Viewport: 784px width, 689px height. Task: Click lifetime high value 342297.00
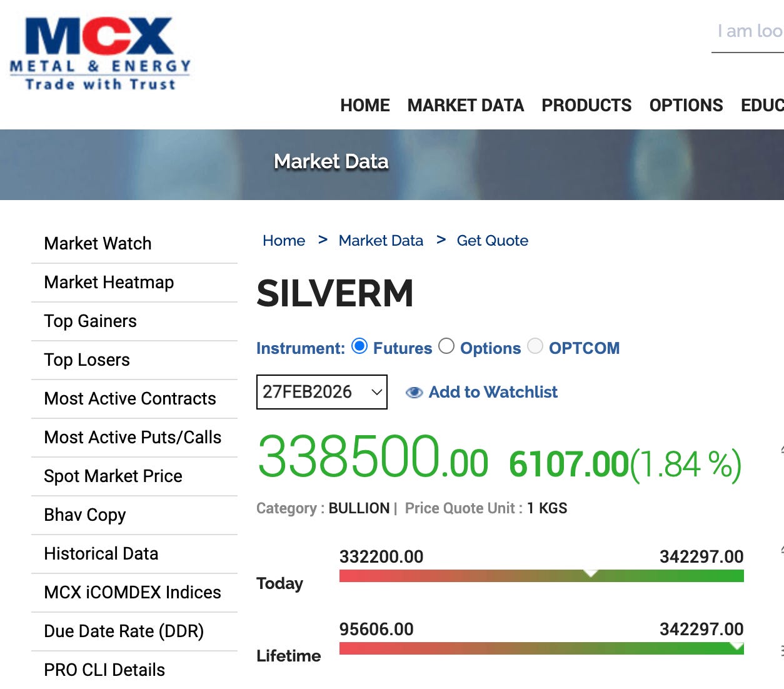pos(701,629)
